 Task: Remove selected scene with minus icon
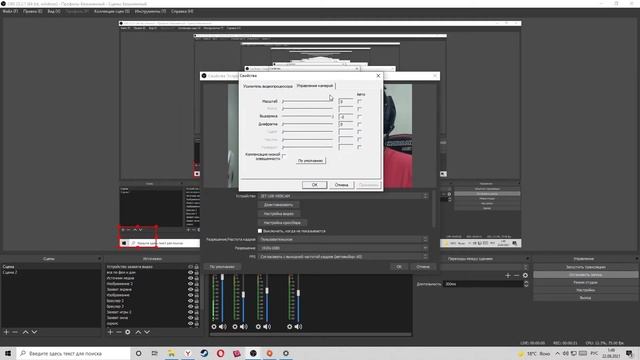click(15, 332)
